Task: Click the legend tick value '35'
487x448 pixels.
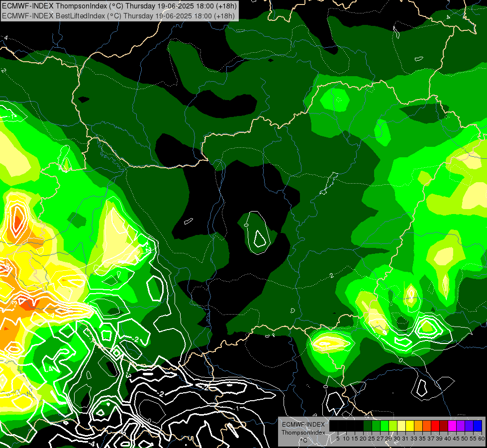Action: [422, 439]
